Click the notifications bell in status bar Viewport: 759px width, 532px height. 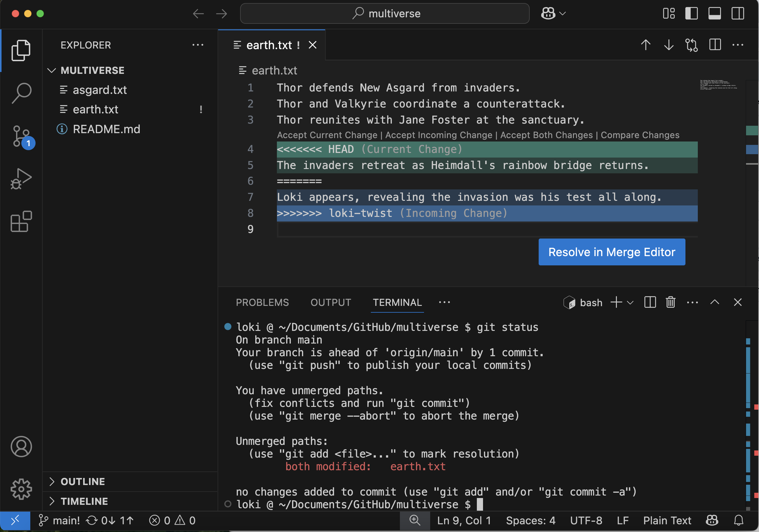pos(739,521)
